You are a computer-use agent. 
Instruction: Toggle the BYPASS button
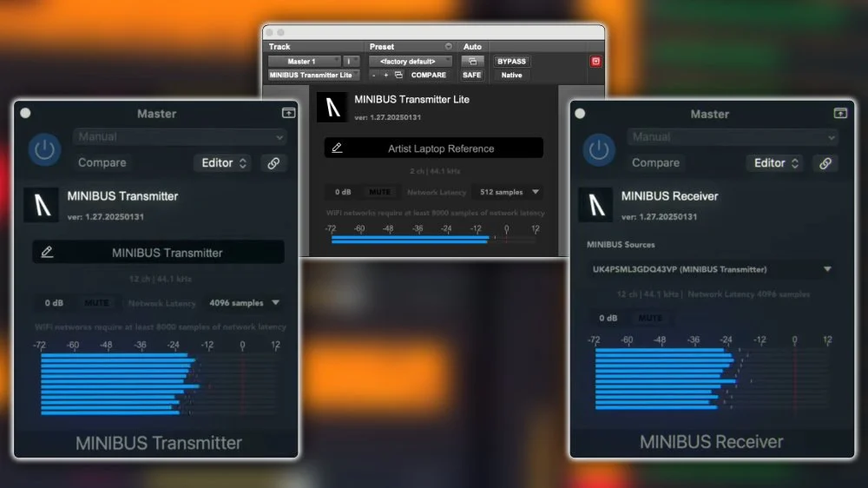coord(511,62)
